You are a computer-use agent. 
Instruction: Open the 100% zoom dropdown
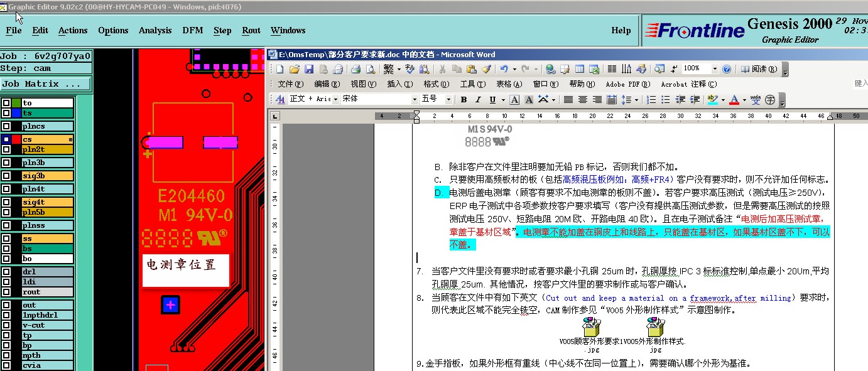pyautogui.click(x=715, y=69)
